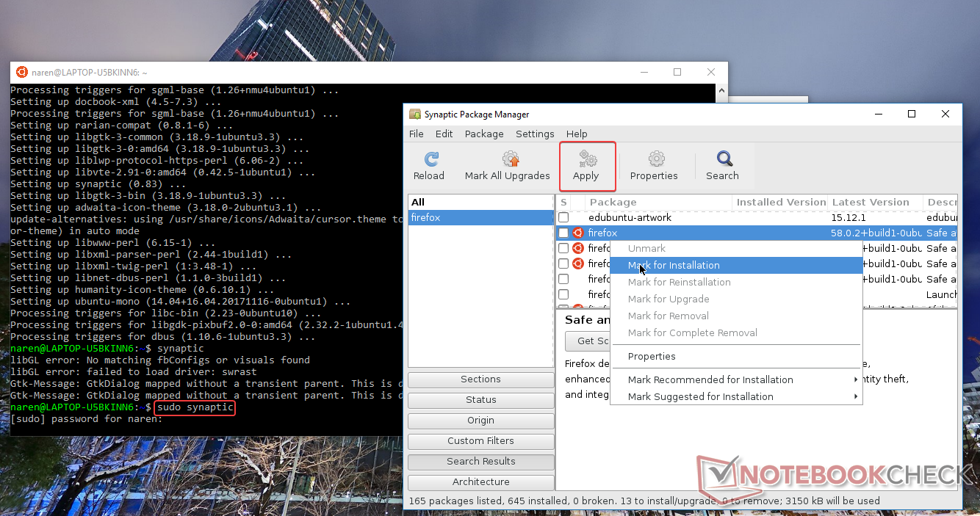Sort by the Package column header
This screenshot has height=516, width=980.
[659, 202]
